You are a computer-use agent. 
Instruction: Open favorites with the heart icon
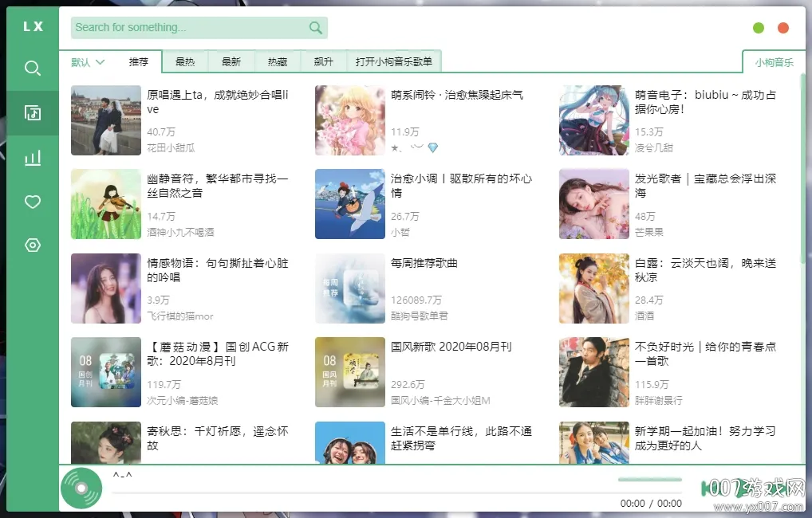pos(32,202)
